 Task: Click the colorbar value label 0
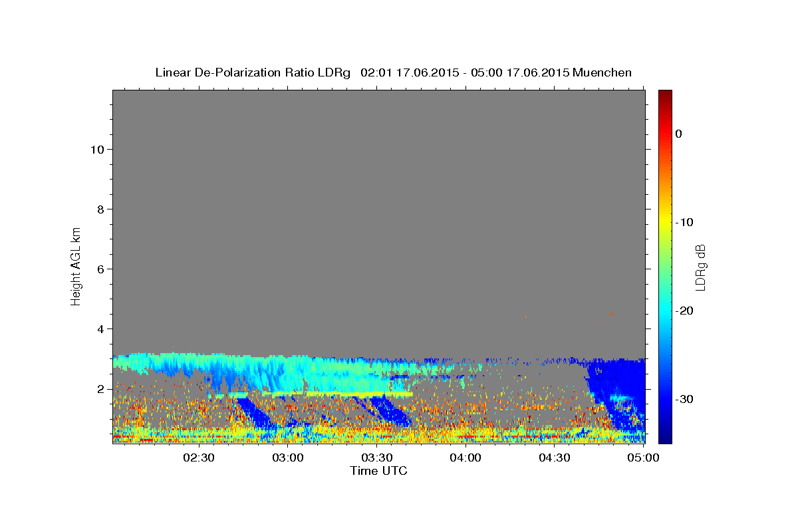pyautogui.click(x=679, y=134)
